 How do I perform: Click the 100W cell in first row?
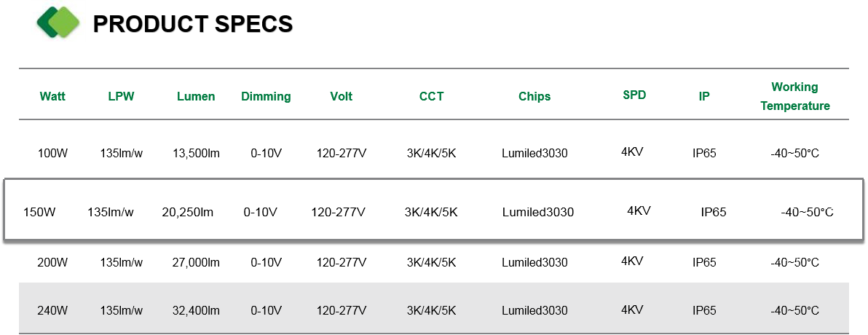coord(52,154)
